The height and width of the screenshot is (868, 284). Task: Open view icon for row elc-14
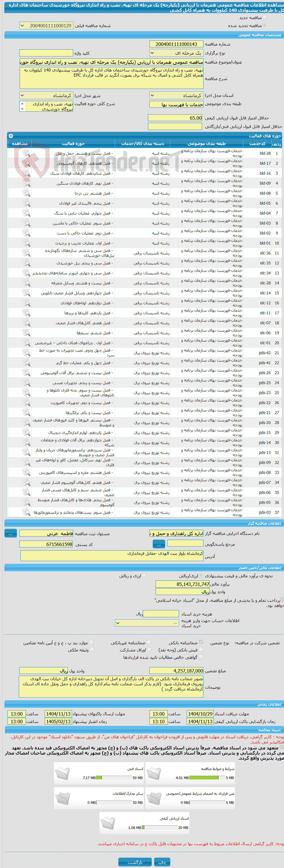pos(26,293)
